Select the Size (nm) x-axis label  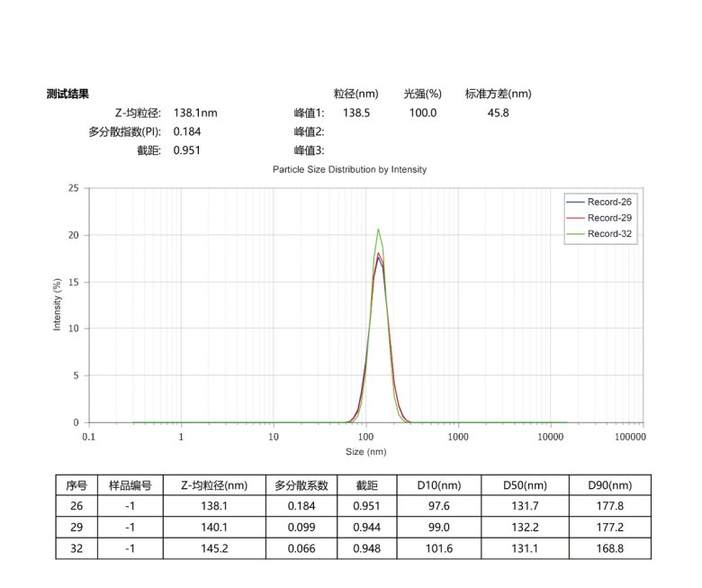click(x=366, y=450)
